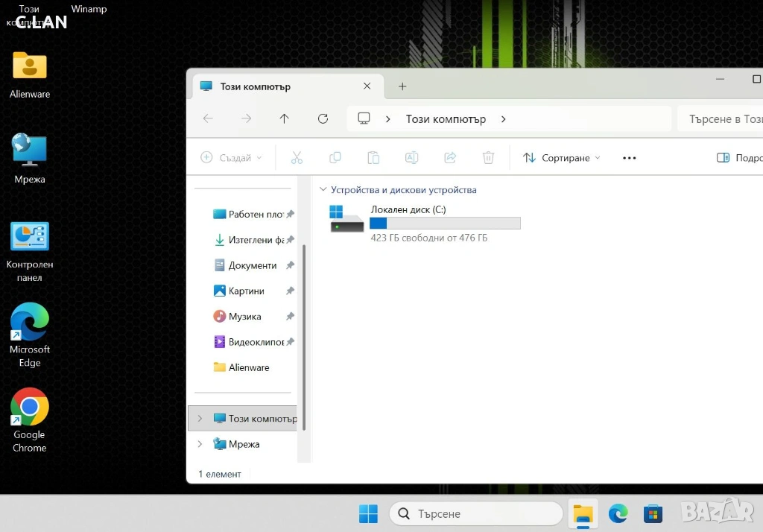Click the Copy icon in toolbar
Screen dimensions: 763x532
(x=335, y=158)
